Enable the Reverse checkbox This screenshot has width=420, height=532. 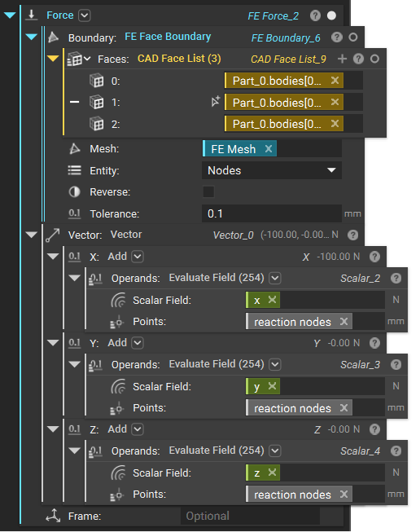(x=208, y=191)
